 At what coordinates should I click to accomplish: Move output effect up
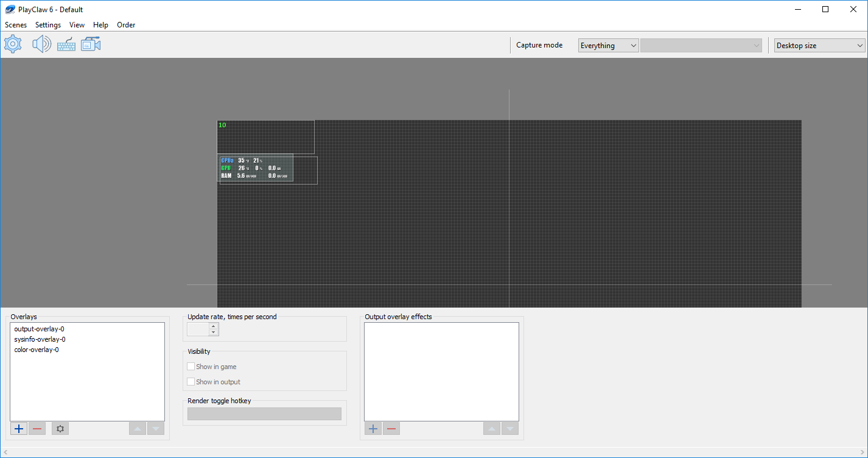492,429
